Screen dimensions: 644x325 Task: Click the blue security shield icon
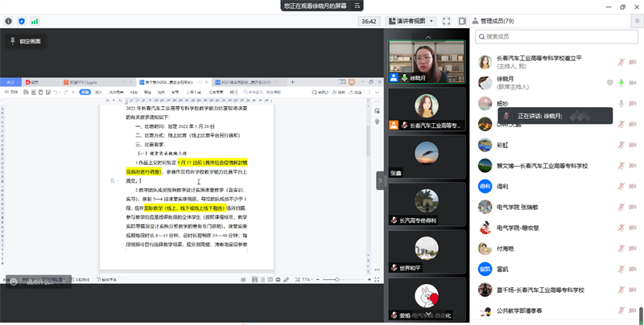tap(21, 21)
